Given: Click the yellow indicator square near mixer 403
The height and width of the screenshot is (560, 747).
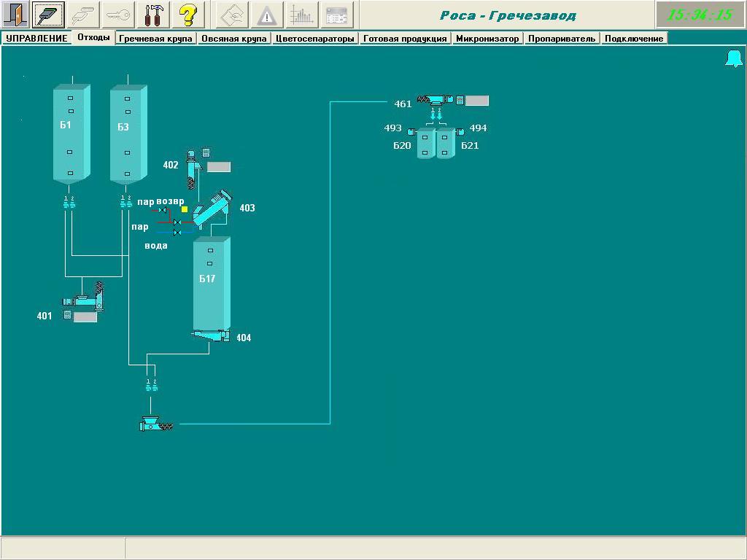Looking at the screenshot, I should coord(185,209).
